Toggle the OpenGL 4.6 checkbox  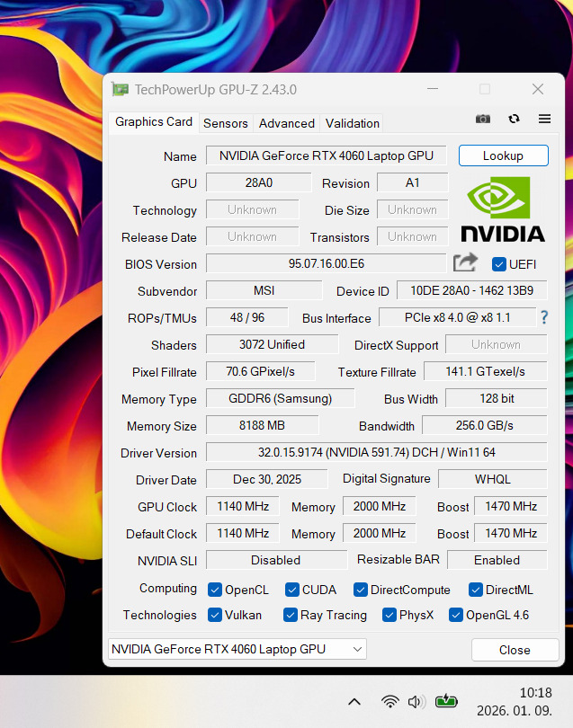pos(455,615)
